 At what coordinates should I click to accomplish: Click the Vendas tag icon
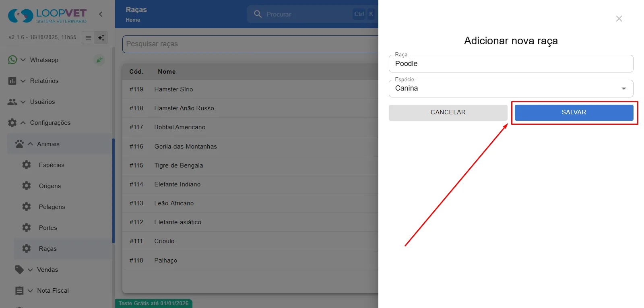19,270
